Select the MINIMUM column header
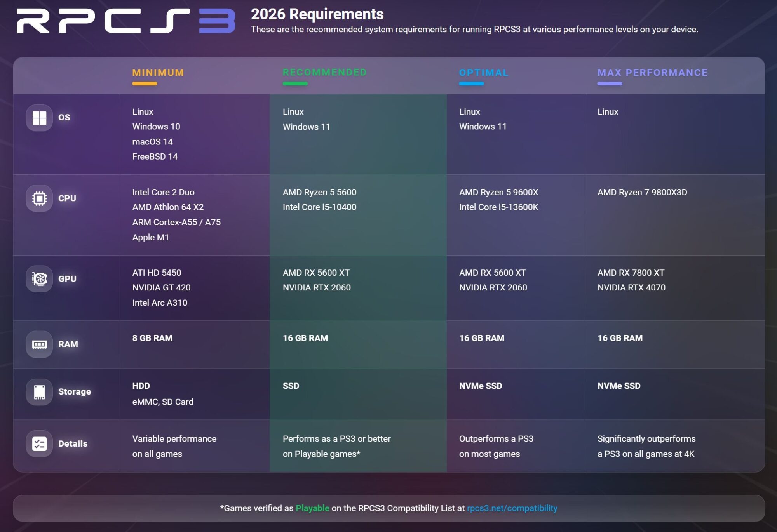 pyautogui.click(x=158, y=73)
